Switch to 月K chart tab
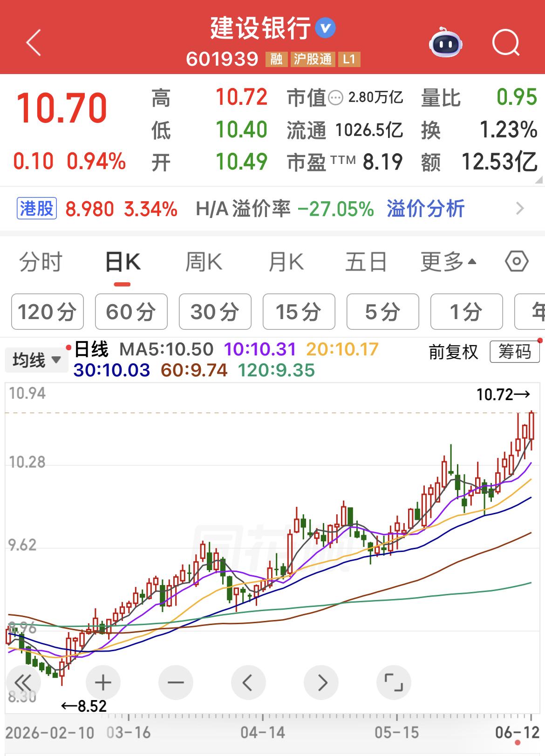The width and height of the screenshot is (545, 756). [x=286, y=262]
